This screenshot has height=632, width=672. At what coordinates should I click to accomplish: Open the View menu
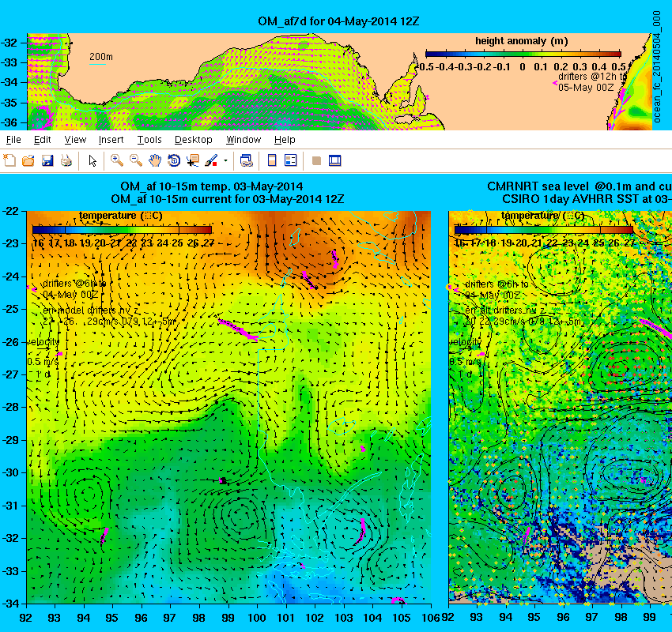click(75, 140)
